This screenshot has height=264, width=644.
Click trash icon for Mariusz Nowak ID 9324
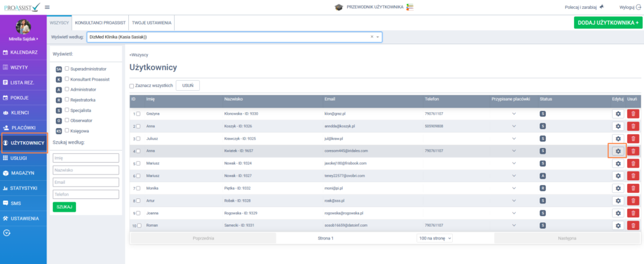(633, 163)
